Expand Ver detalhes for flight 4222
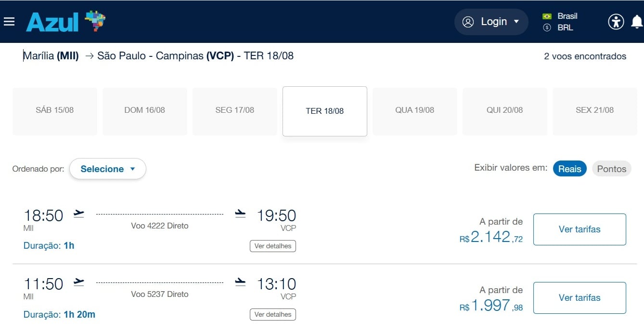644x335 pixels. coord(273,246)
